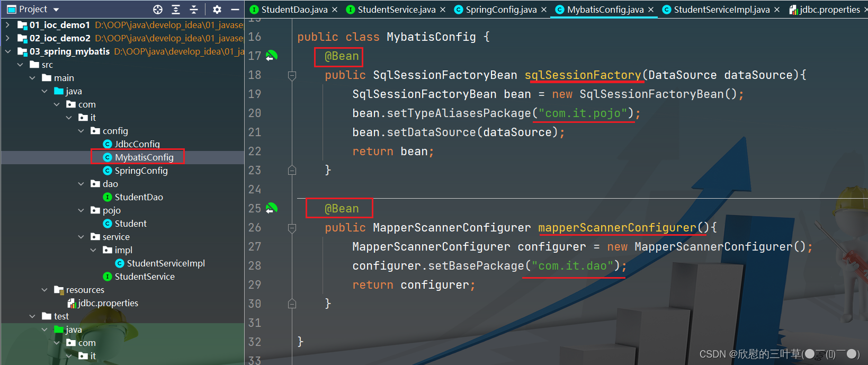Image resolution: width=868 pixels, height=365 pixels.
Task: Collapse the test folder chevron
Action: pos(32,316)
